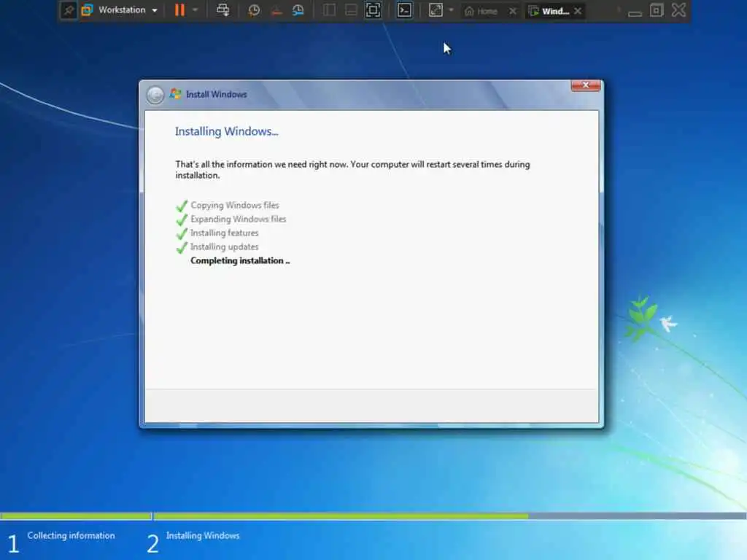747x560 pixels.
Task: Revert to the previous snapshot
Action: point(276,10)
